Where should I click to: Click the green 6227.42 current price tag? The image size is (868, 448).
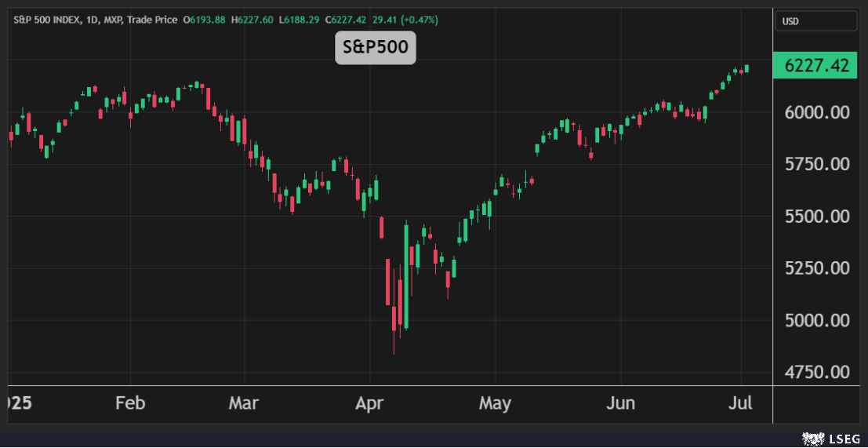point(816,66)
